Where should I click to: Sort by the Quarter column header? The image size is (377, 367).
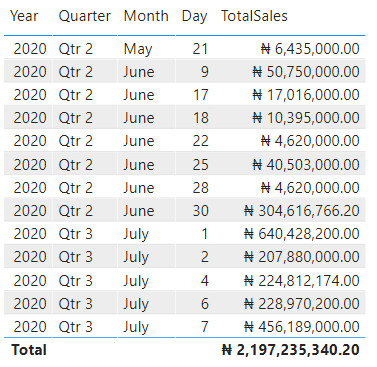85,16
